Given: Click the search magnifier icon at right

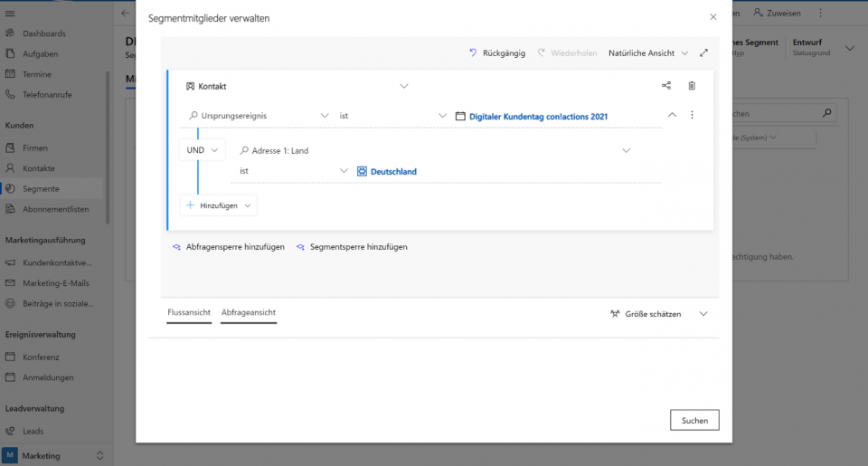Looking at the screenshot, I should 826,114.
